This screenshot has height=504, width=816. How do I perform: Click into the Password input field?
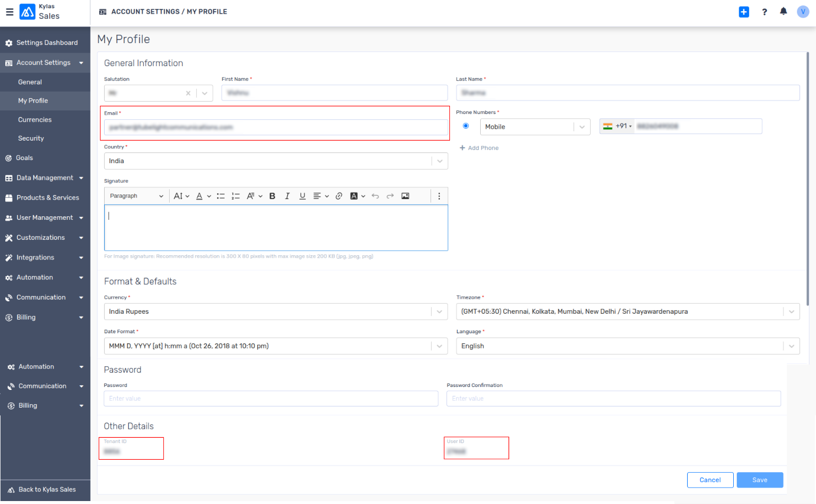click(271, 399)
